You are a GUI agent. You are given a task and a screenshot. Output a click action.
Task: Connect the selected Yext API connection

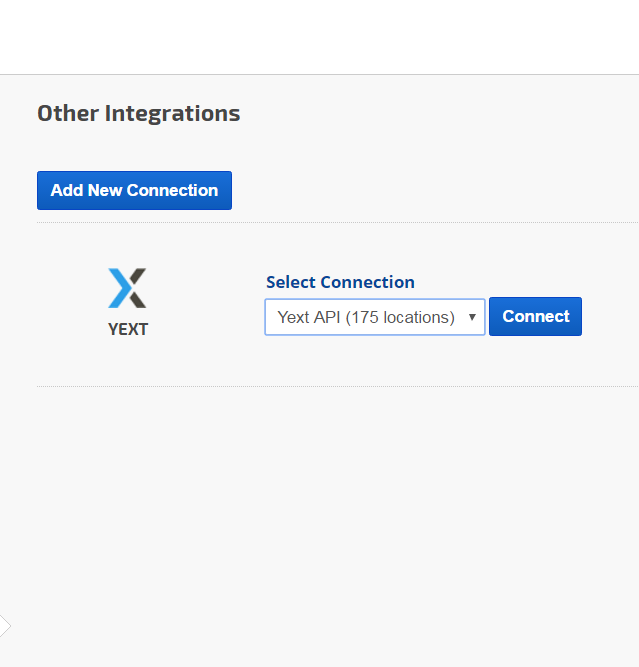point(535,316)
